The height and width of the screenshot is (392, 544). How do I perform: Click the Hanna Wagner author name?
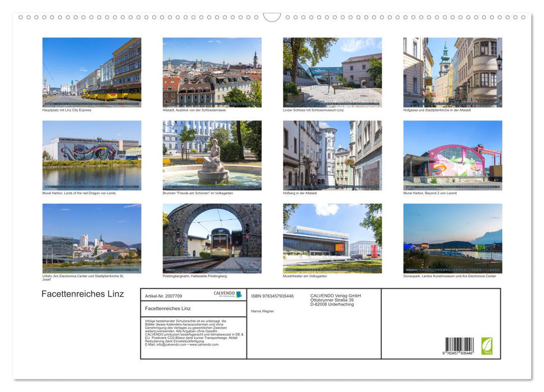pyautogui.click(x=263, y=310)
